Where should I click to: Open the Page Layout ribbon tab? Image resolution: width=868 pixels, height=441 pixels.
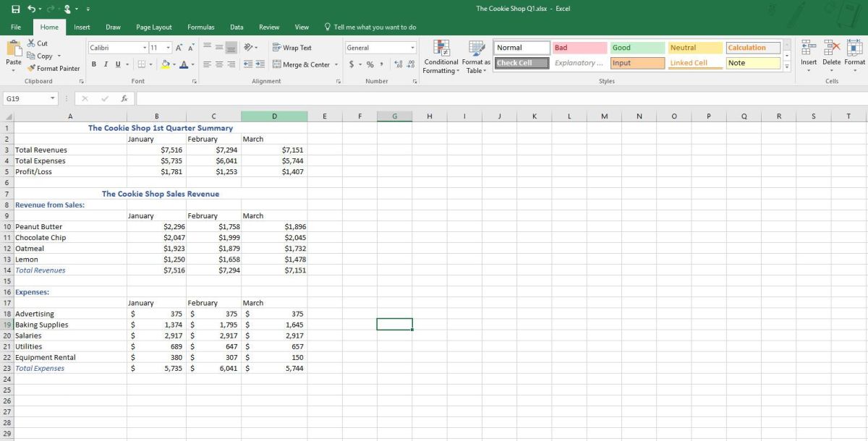[x=153, y=26]
